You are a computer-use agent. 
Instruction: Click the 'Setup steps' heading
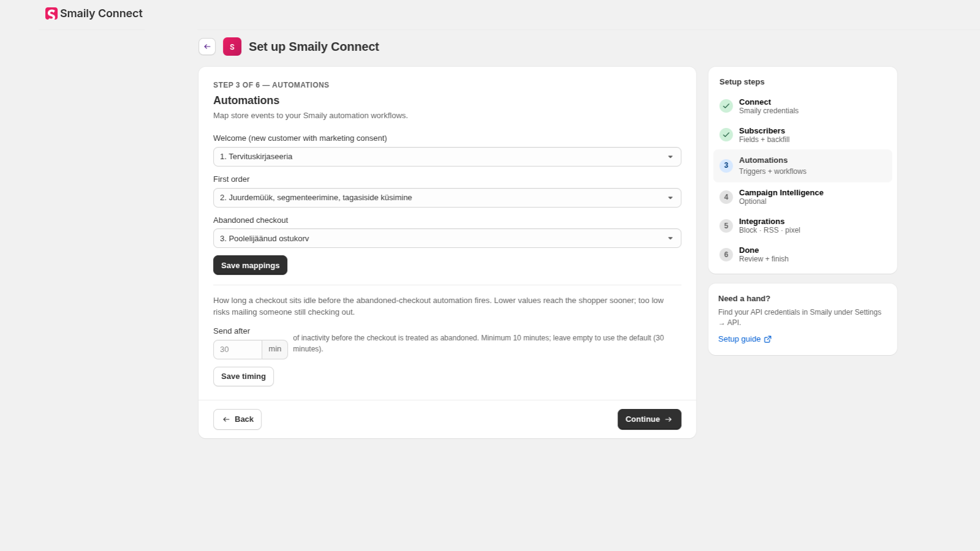click(x=742, y=82)
